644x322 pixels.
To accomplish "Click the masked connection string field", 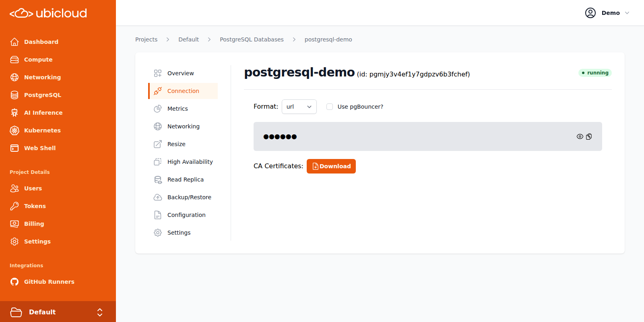I will 428,136.
